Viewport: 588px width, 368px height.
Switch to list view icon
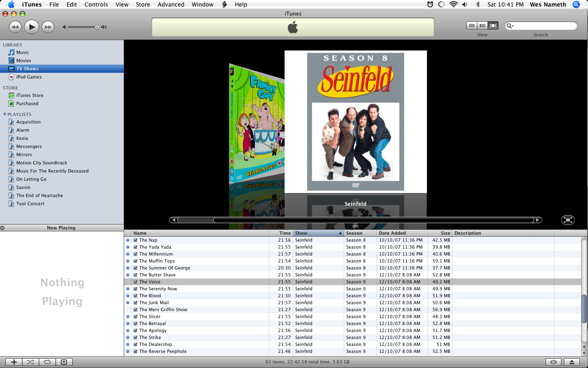pos(472,25)
